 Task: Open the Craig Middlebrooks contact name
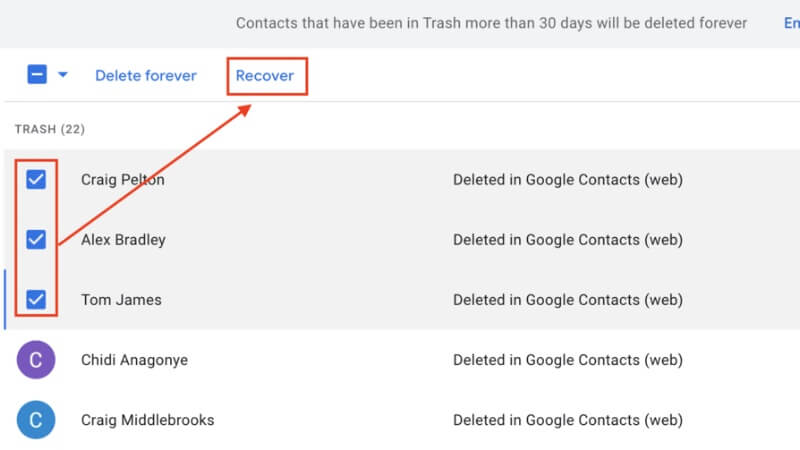pyautogui.click(x=147, y=420)
